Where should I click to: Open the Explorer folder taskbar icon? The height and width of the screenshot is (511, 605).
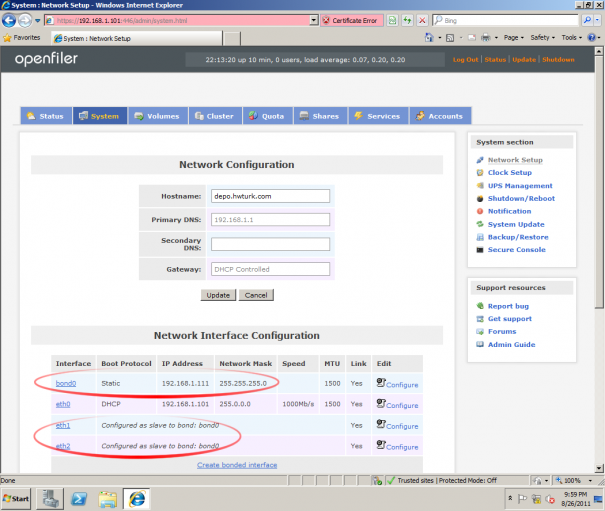tap(107, 499)
